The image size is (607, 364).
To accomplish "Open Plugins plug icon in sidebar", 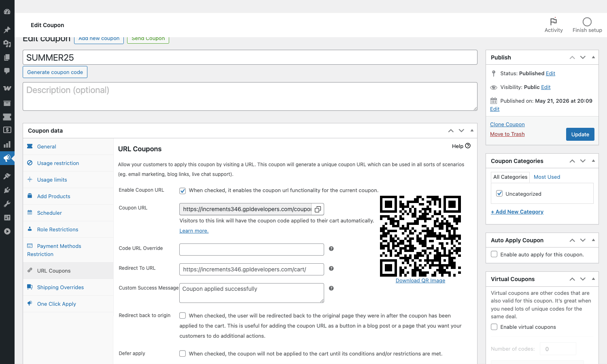I will pyautogui.click(x=7, y=190).
